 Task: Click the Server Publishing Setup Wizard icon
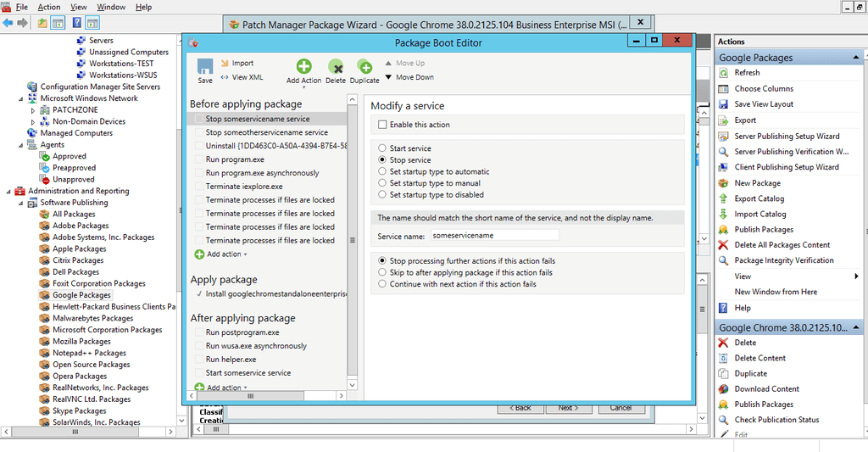click(x=723, y=137)
